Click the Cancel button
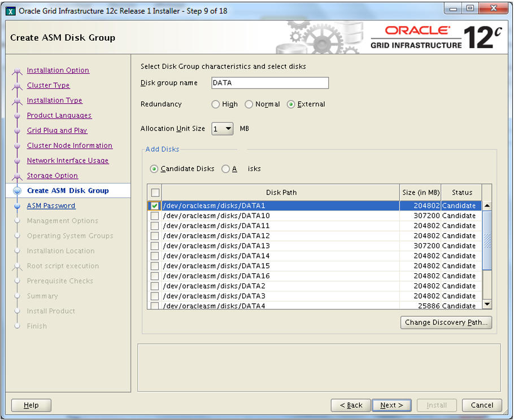 [x=482, y=405]
